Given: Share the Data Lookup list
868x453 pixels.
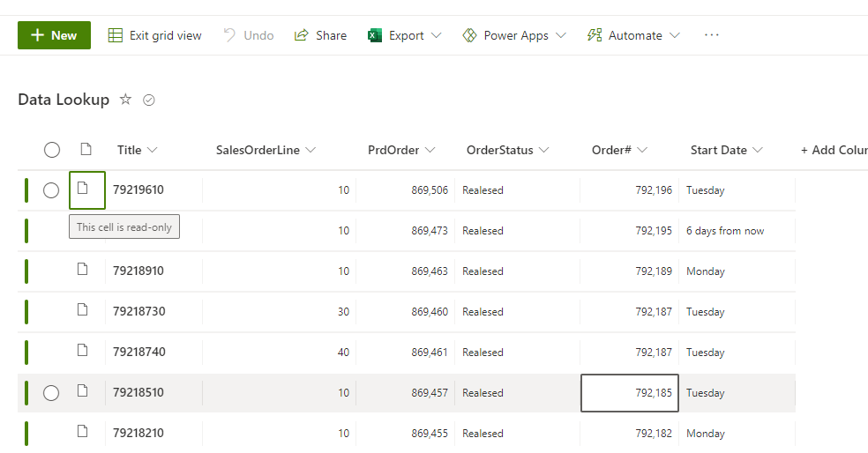Looking at the screenshot, I should [320, 35].
